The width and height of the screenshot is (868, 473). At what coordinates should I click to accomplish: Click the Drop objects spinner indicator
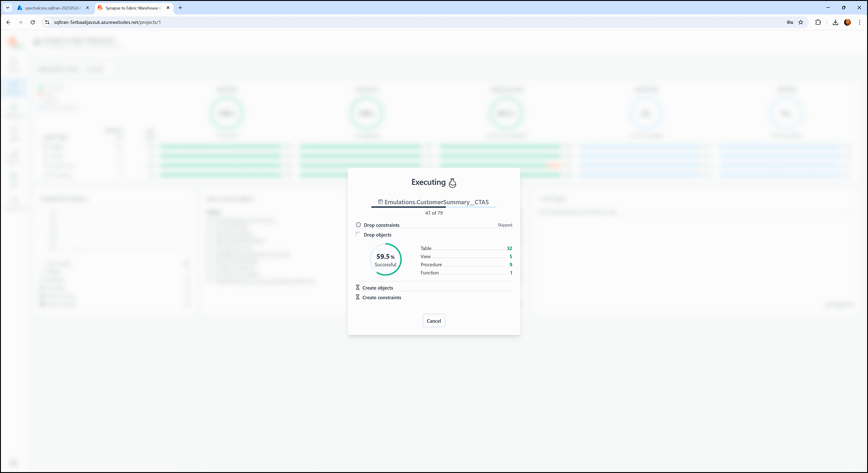[x=359, y=234]
